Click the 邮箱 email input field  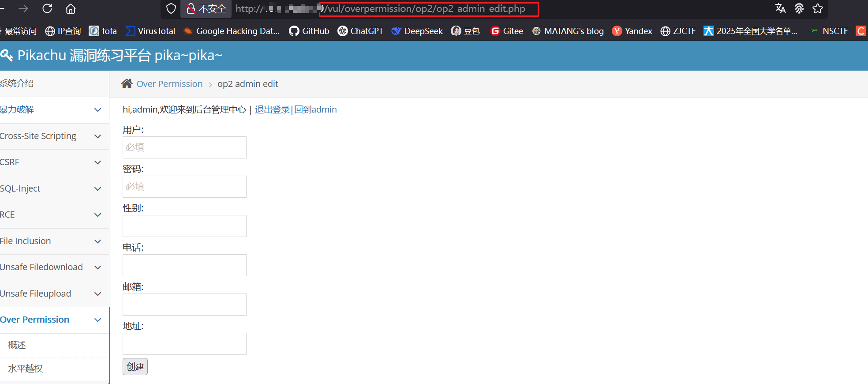click(184, 305)
